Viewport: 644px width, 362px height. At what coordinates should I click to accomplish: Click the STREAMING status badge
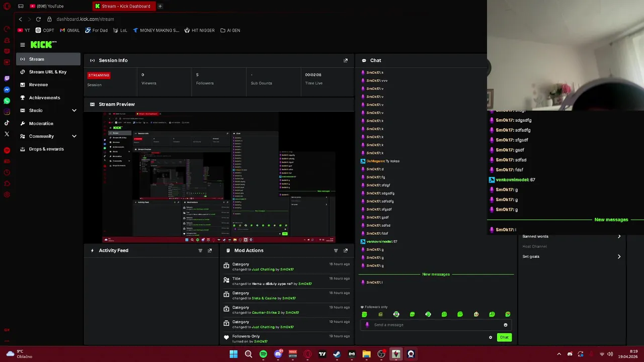click(99, 75)
